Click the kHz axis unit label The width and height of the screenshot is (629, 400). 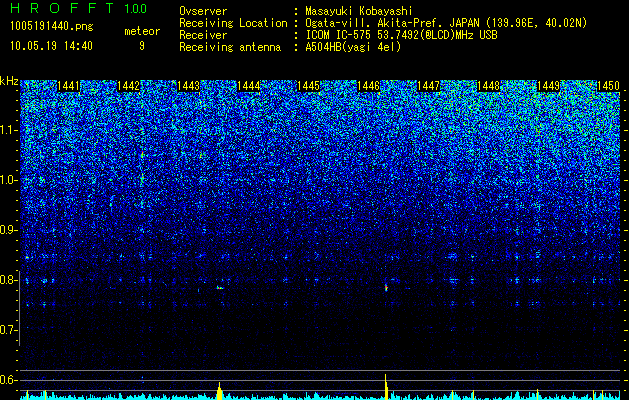[x=9, y=81]
